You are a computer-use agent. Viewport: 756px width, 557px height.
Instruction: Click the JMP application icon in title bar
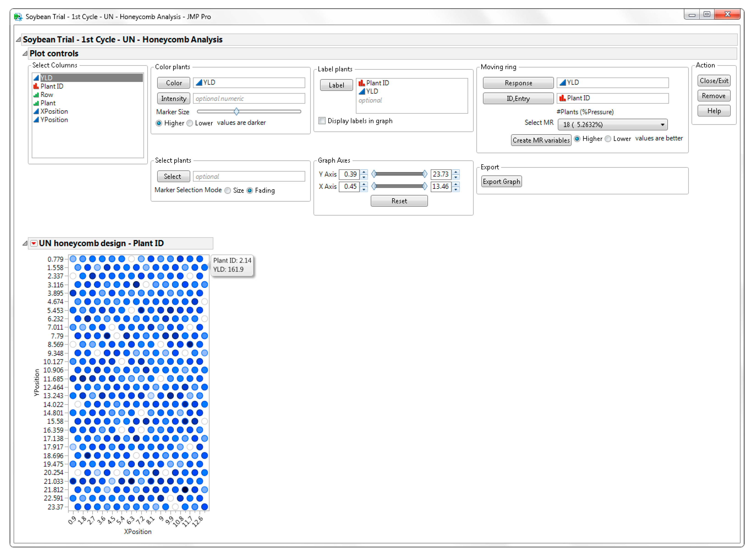point(18,17)
